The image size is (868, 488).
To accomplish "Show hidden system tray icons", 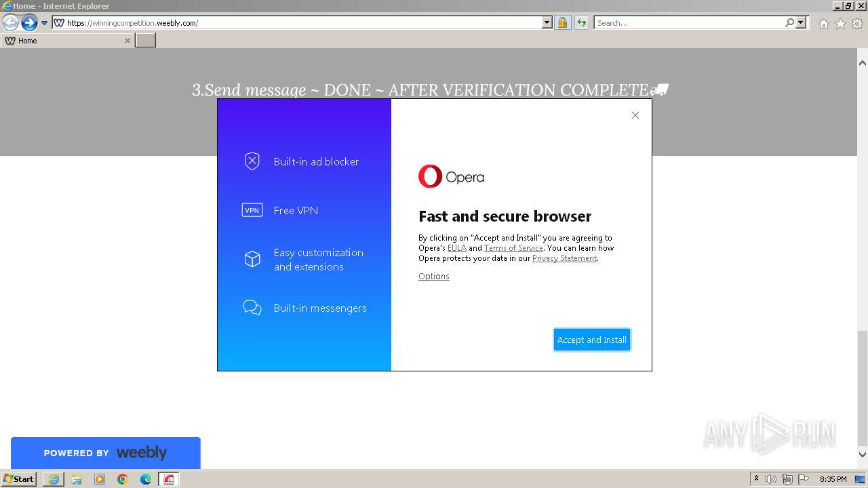I will (x=756, y=479).
